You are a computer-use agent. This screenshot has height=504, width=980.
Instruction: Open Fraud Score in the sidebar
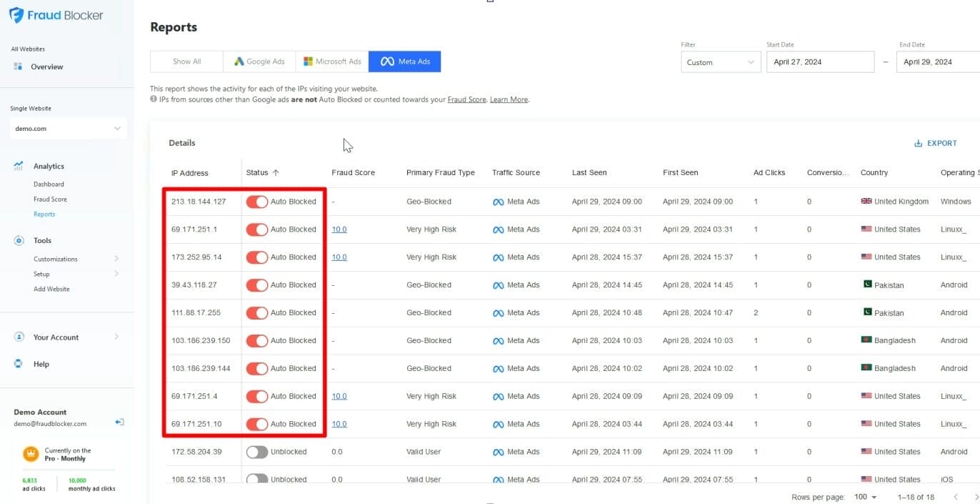click(50, 199)
